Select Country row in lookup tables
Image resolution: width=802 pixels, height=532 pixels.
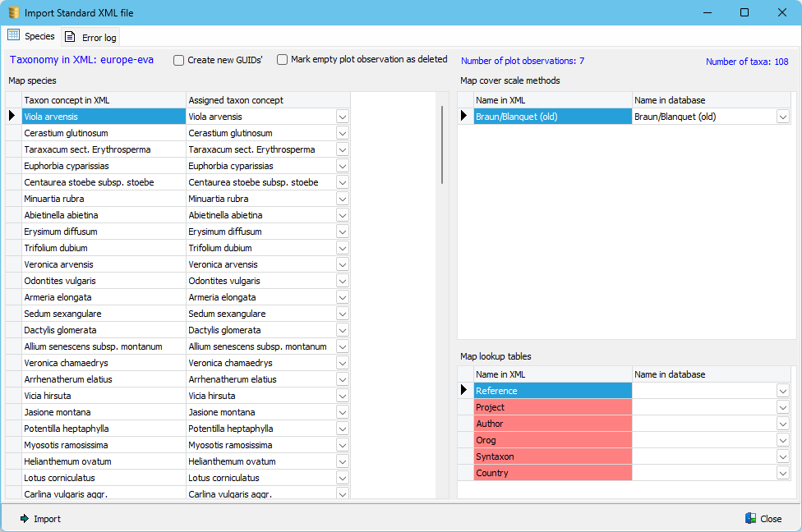tap(553, 473)
